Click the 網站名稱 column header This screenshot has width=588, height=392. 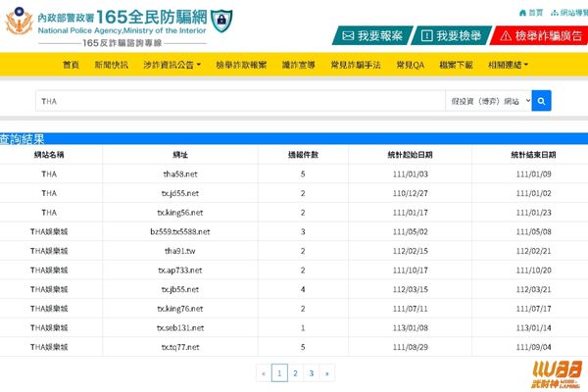(x=49, y=155)
